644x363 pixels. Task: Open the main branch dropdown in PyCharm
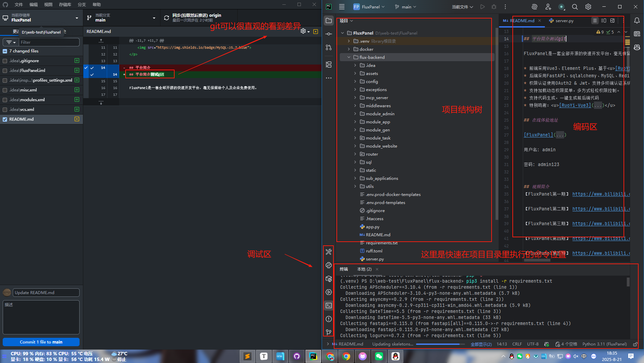406,7
